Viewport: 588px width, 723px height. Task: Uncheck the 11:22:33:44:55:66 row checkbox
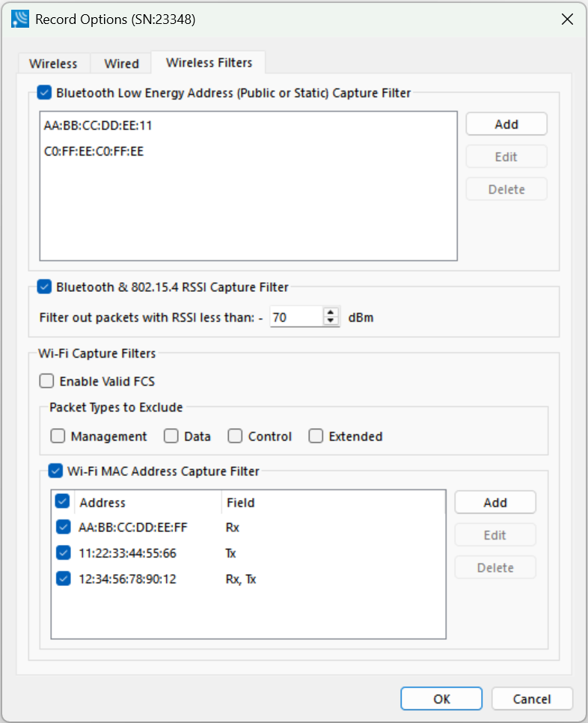(x=63, y=553)
